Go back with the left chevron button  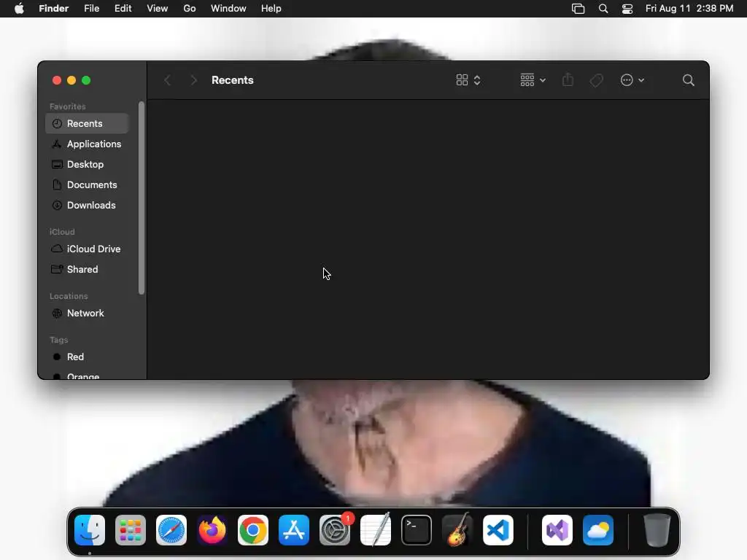pyautogui.click(x=167, y=80)
